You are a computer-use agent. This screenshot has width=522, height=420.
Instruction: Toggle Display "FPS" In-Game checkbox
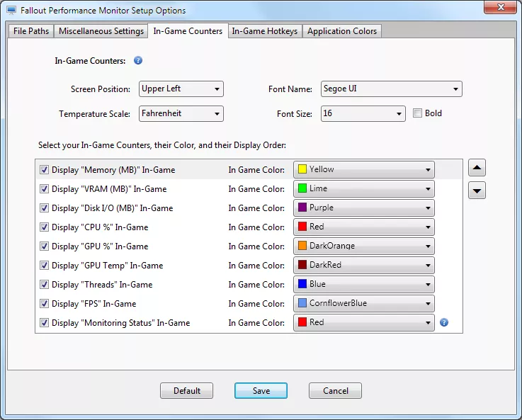click(44, 304)
